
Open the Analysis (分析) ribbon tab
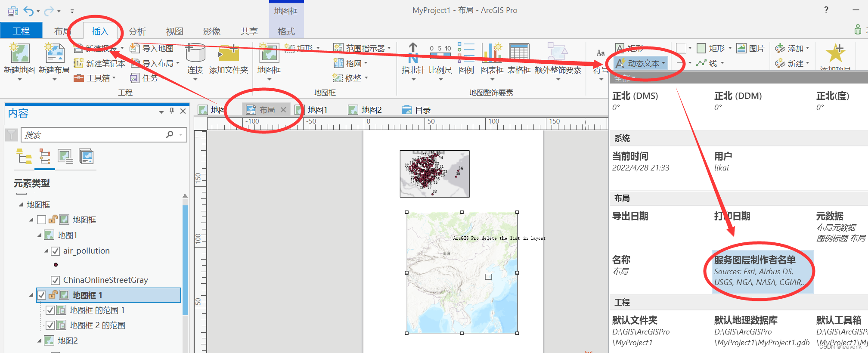pyautogui.click(x=137, y=31)
